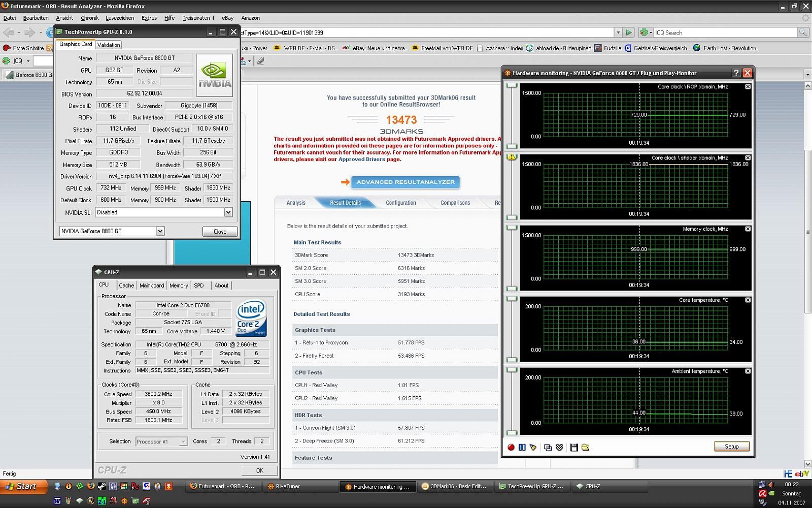Click the context help question mark in Hardware monitoring

[736, 73]
